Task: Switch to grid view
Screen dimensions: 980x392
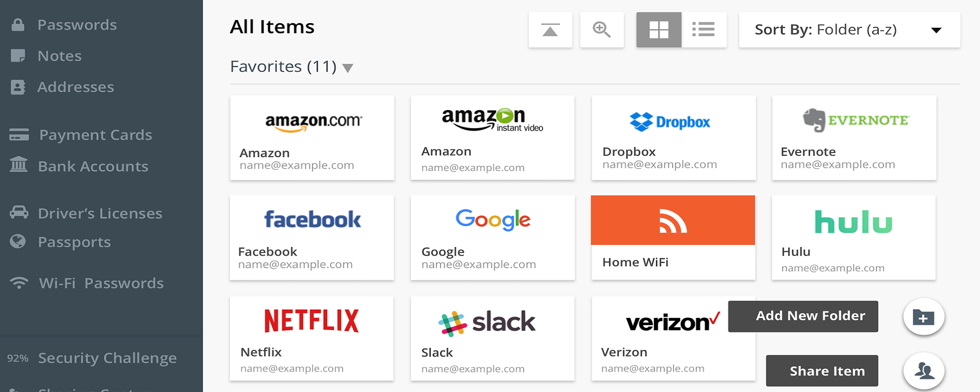Action: pyautogui.click(x=659, y=30)
